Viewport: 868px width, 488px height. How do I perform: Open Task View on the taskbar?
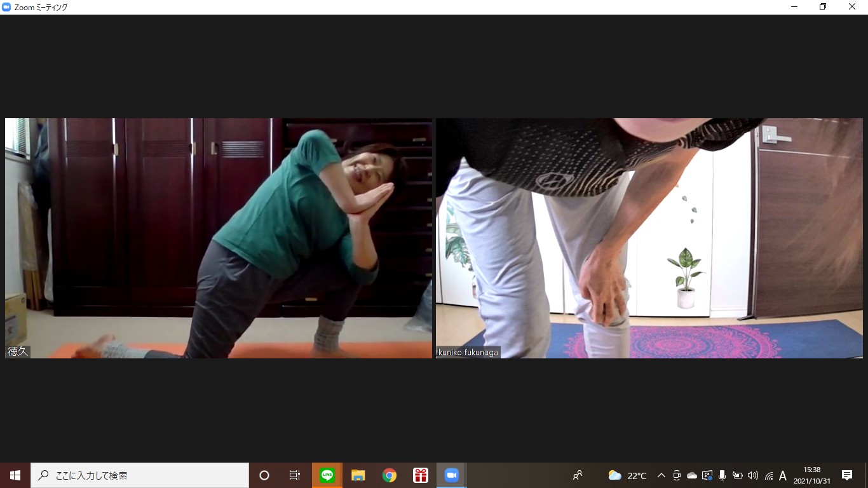click(x=295, y=475)
